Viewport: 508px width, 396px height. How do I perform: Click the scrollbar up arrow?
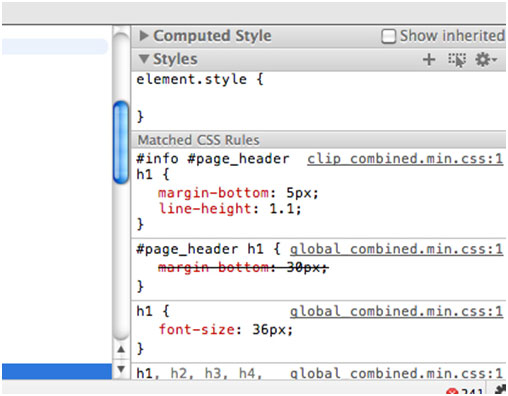click(121, 349)
